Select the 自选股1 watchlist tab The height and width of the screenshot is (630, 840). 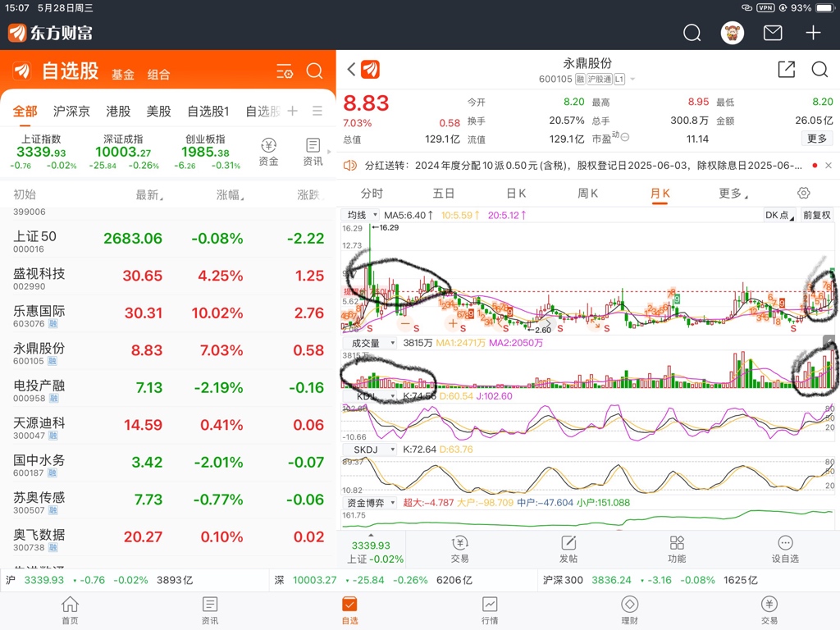pyautogui.click(x=208, y=112)
